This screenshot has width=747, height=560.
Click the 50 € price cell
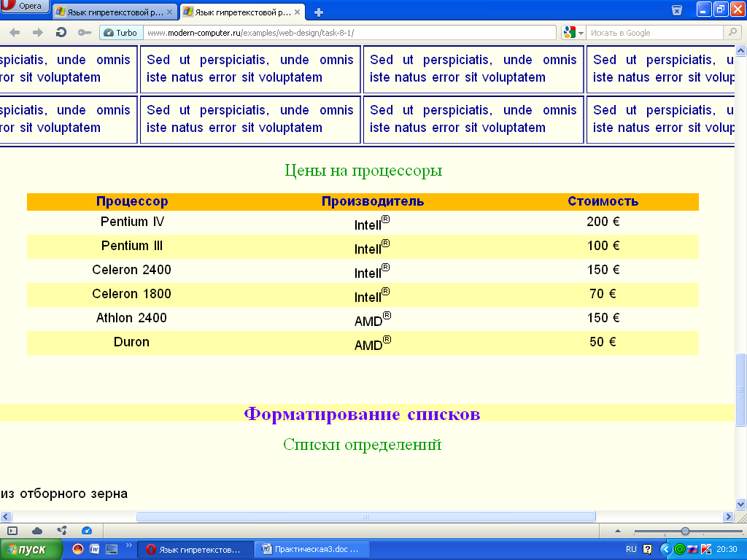point(603,342)
